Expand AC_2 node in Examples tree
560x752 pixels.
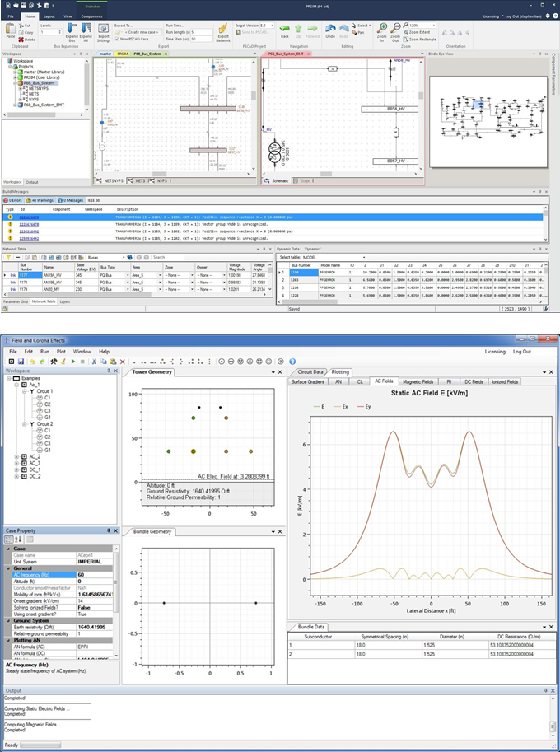point(16,457)
